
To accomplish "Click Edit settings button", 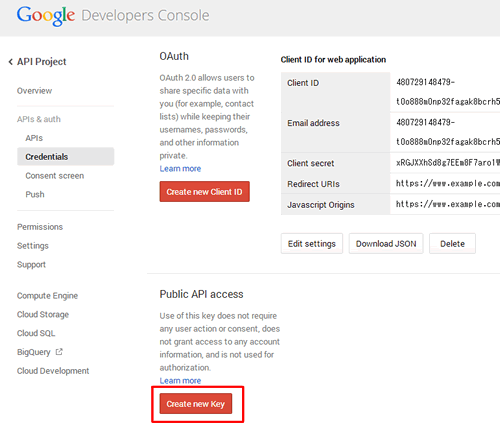I will click(312, 244).
